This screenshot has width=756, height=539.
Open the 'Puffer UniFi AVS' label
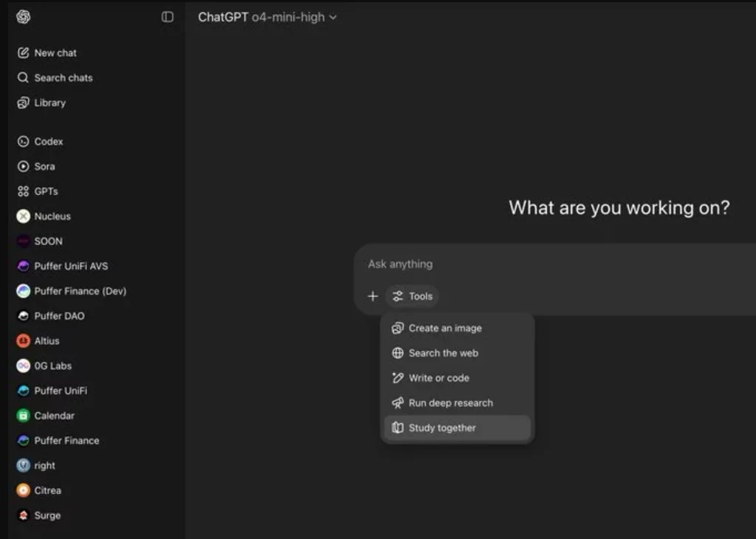71,267
